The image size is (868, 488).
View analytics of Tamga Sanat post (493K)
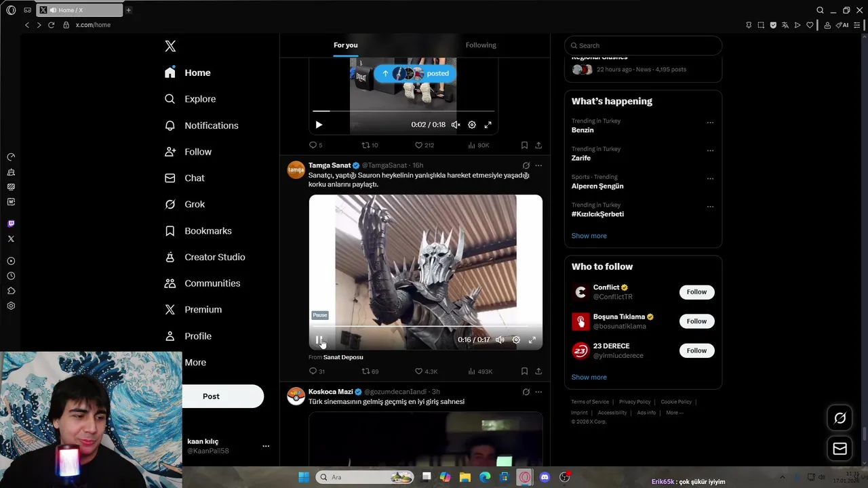point(479,371)
